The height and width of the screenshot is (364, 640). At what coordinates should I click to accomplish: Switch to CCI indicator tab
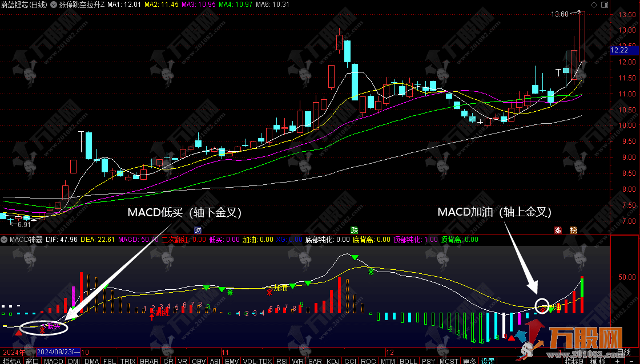coord(350,361)
